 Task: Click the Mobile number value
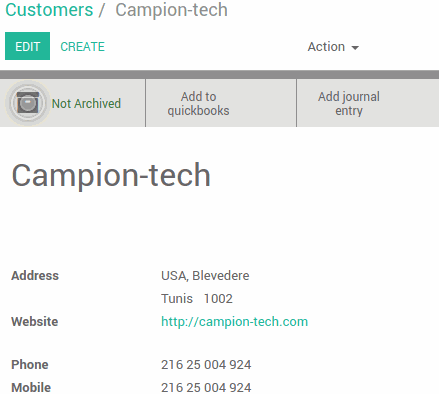pos(206,388)
